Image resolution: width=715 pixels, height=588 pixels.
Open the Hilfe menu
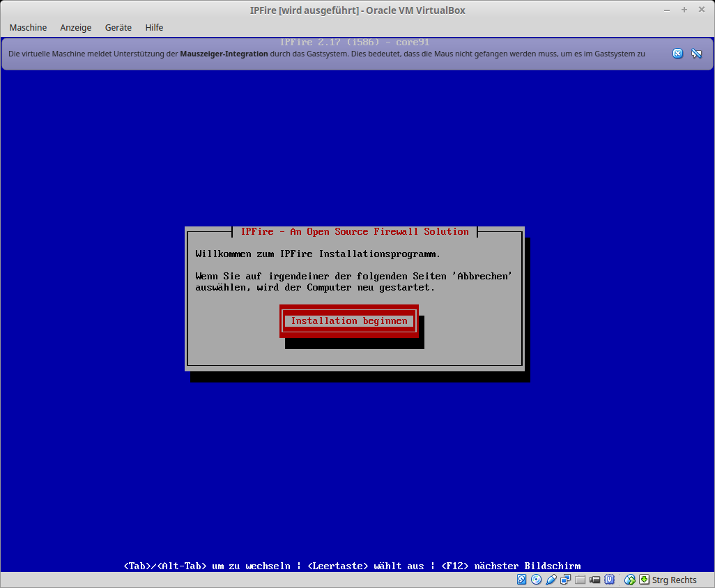tap(154, 27)
